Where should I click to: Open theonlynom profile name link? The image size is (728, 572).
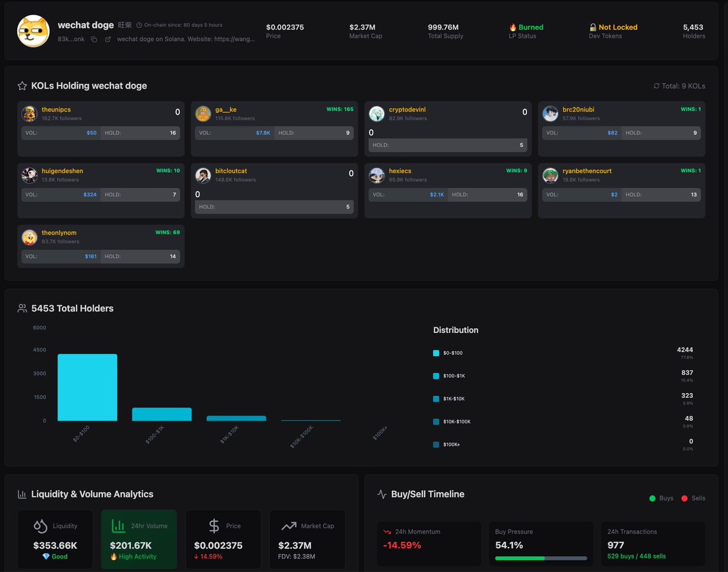click(x=59, y=233)
